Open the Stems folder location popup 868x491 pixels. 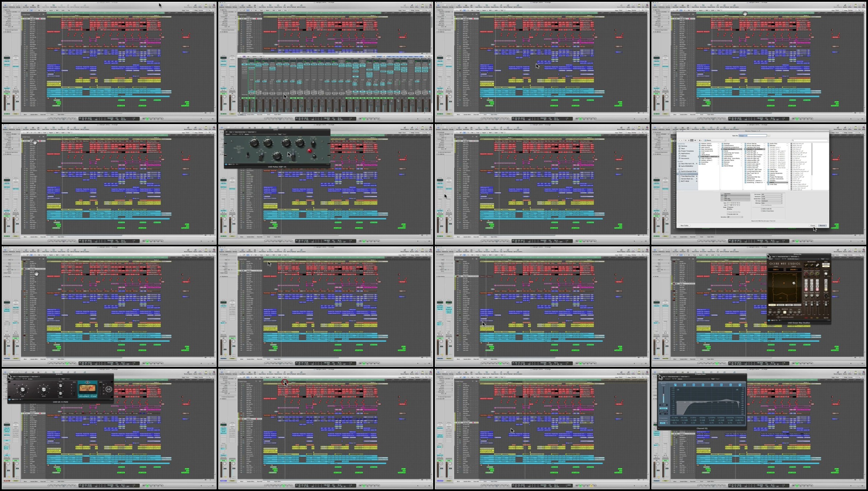point(715,140)
